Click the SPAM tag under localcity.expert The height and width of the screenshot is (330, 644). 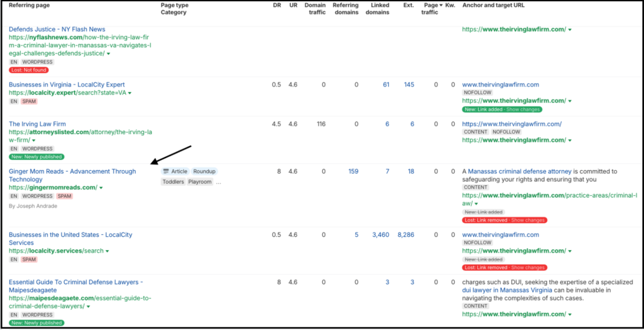coord(29,101)
